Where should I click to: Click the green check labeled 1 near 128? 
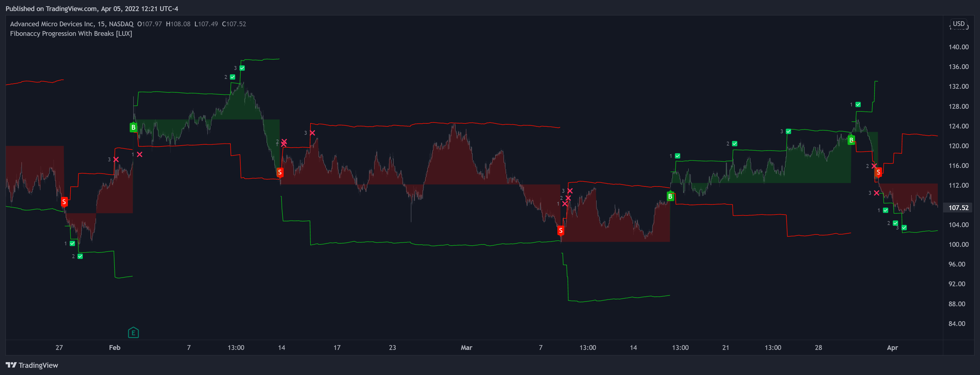[858, 104]
